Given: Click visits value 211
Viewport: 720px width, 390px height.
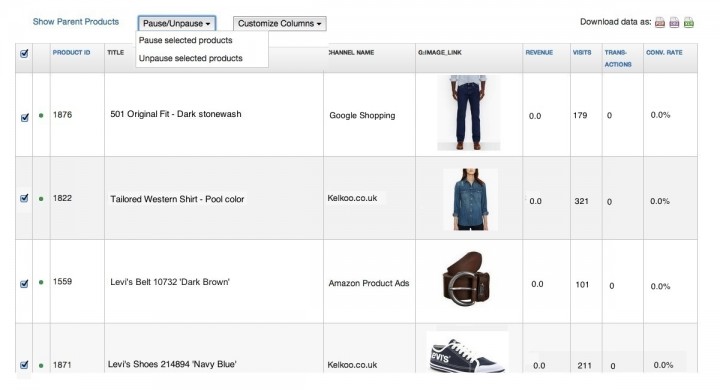Looking at the screenshot, I should (585, 366).
